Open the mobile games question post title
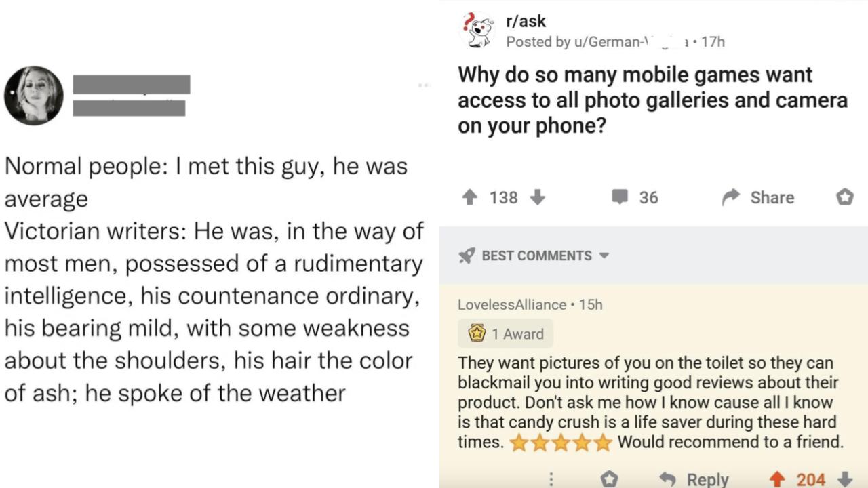 (x=651, y=100)
